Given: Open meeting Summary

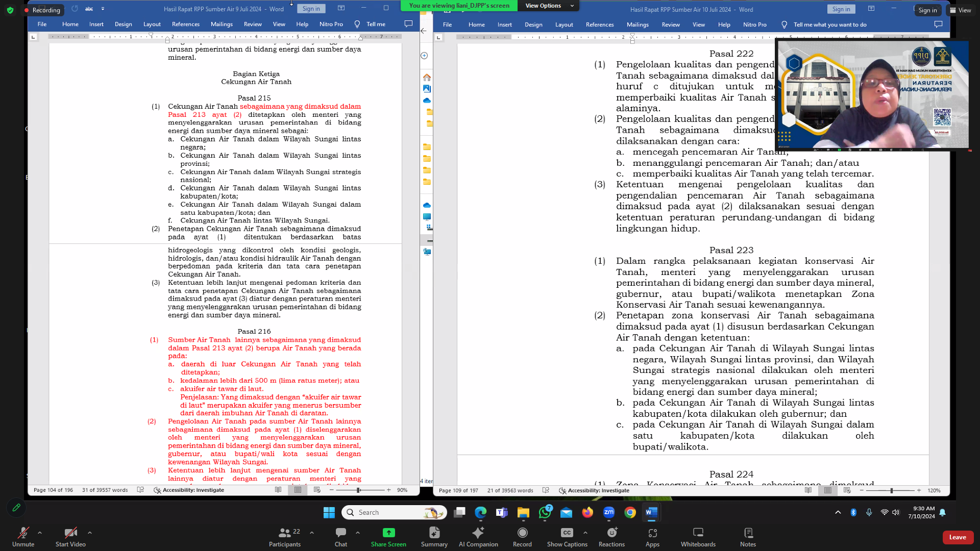Looking at the screenshot, I should (x=434, y=537).
